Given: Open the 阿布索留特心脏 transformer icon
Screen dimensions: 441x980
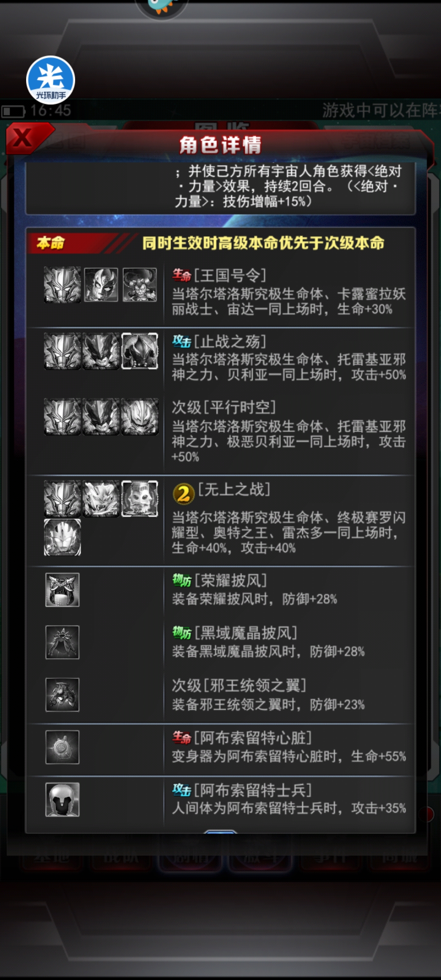Looking at the screenshot, I should pyautogui.click(x=62, y=747).
